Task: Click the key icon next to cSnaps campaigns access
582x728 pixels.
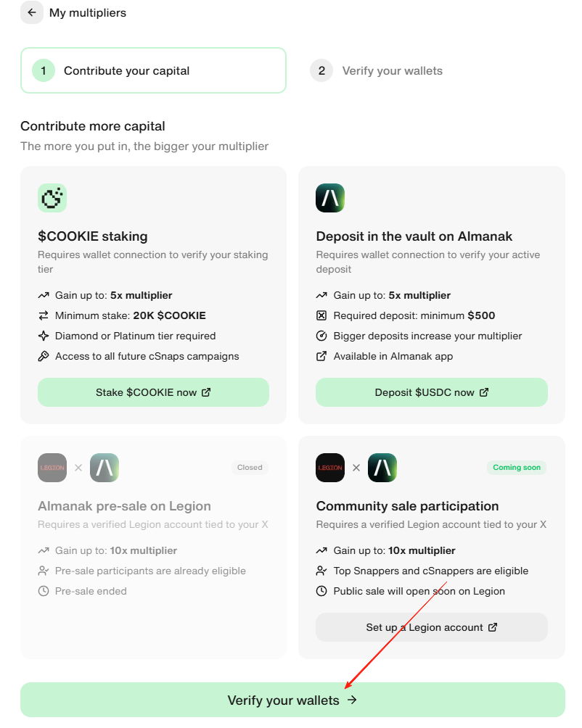Action: point(44,356)
